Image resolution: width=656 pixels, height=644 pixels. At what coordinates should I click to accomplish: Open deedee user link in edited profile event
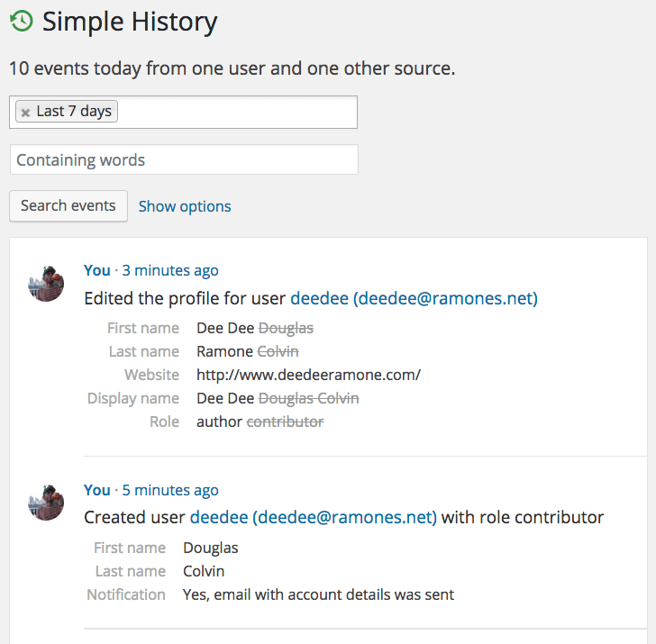click(x=414, y=298)
